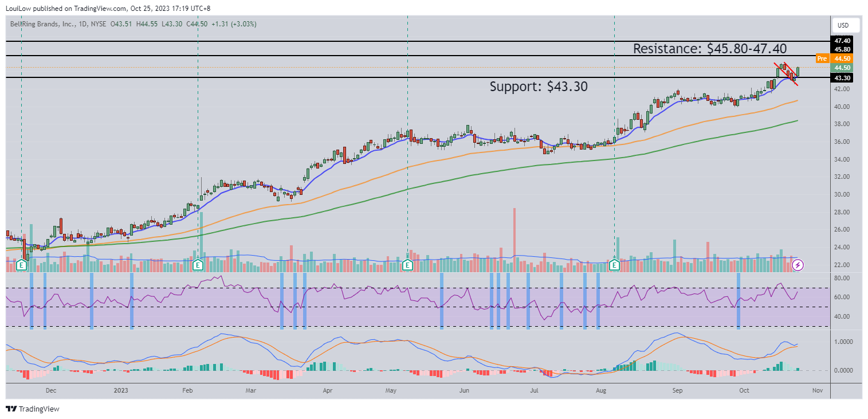Image resolution: width=868 pixels, height=419 pixels.
Task: Click the Nov label on the time axis
Action: (818, 390)
